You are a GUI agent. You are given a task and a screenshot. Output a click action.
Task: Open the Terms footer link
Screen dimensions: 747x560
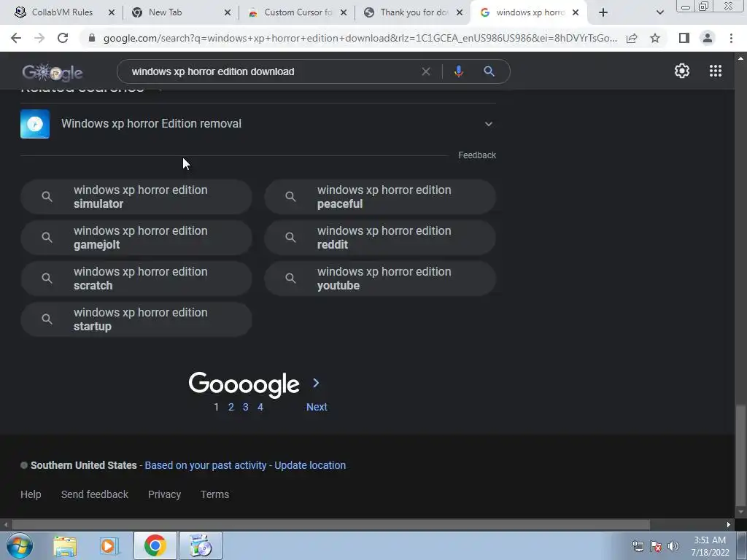[215, 494]
